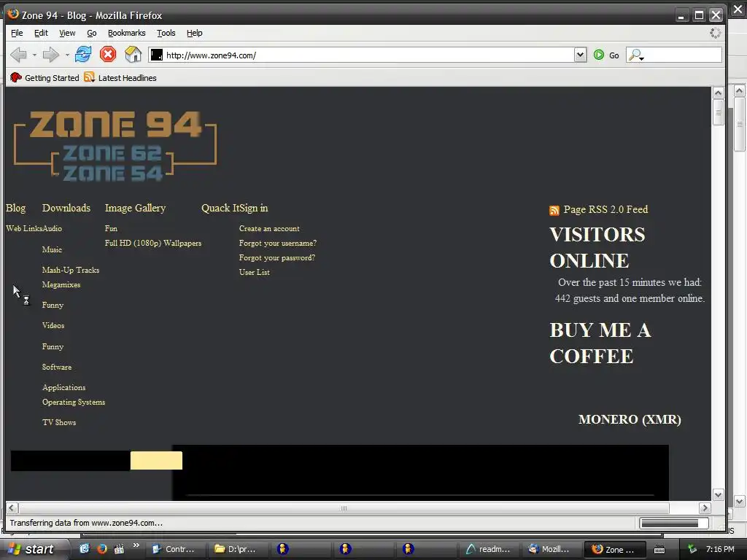Open the Edit menu
Image resolution: width=747 pixels, height=560 pixels.
[41, 33]
